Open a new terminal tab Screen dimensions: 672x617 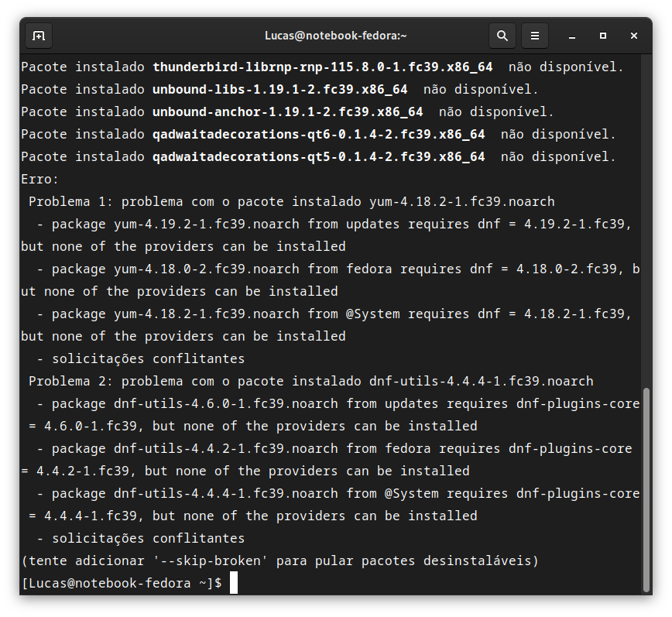pos(39,36)
